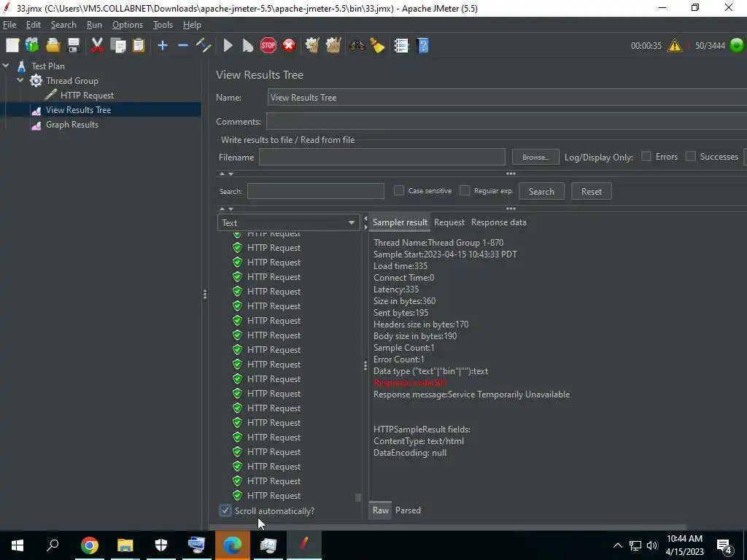This screenshot has height=560, width=747.
Task: Click the green running status indicator
Action: [737, 46]
